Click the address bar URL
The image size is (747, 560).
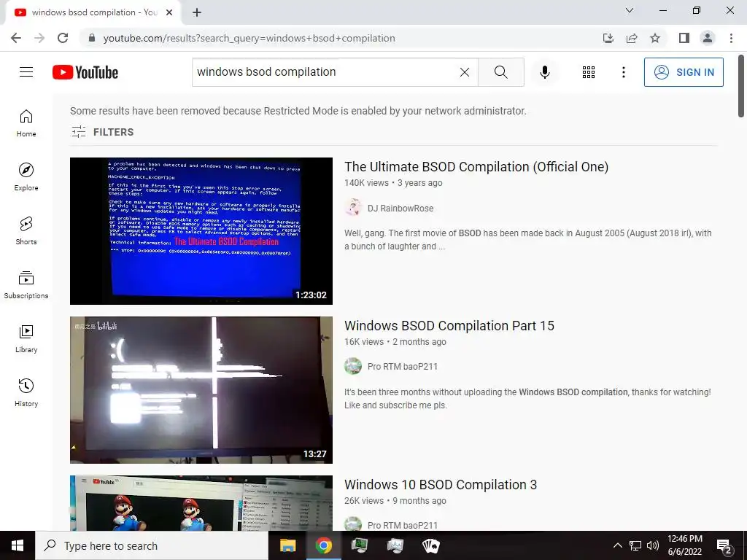(x=249, y=38)
